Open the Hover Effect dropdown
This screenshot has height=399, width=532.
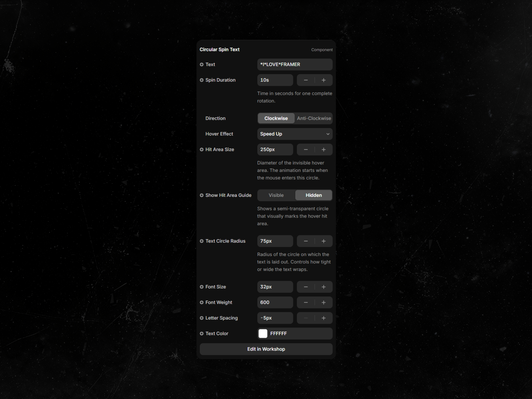[295, 134]
